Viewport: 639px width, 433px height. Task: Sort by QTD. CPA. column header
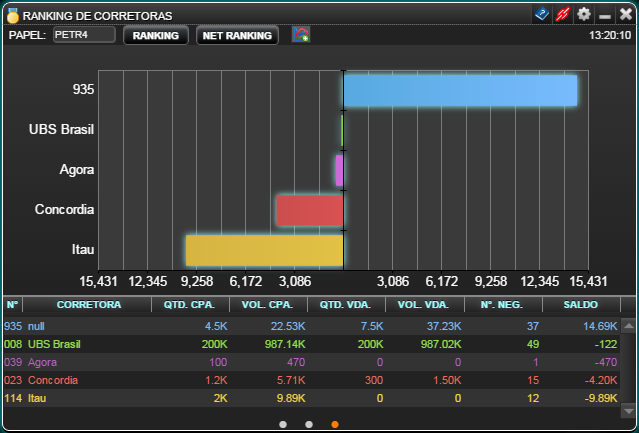[x=189, y=305]
